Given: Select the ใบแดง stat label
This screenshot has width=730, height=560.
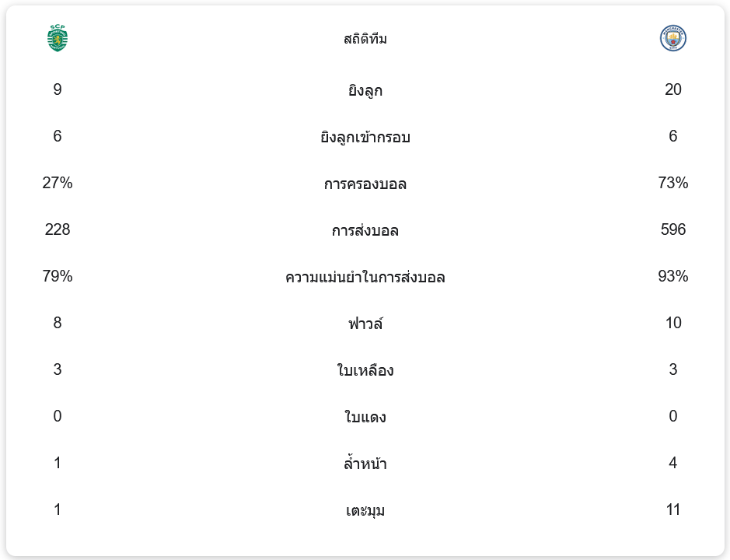Looking at the screenshot, I should [x=365, y=417].
